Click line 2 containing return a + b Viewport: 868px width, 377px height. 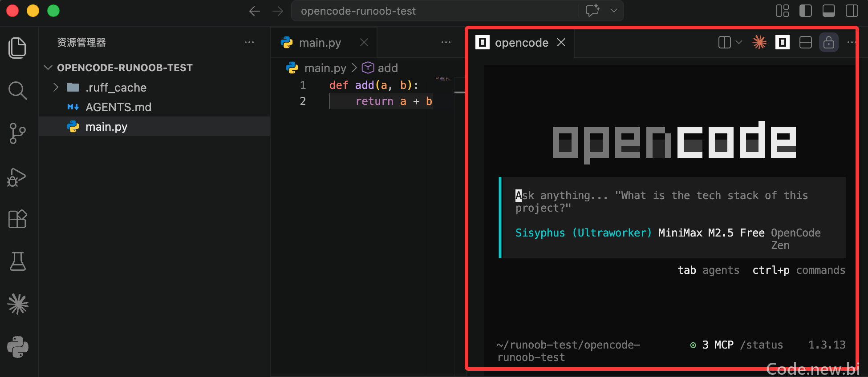394,101
